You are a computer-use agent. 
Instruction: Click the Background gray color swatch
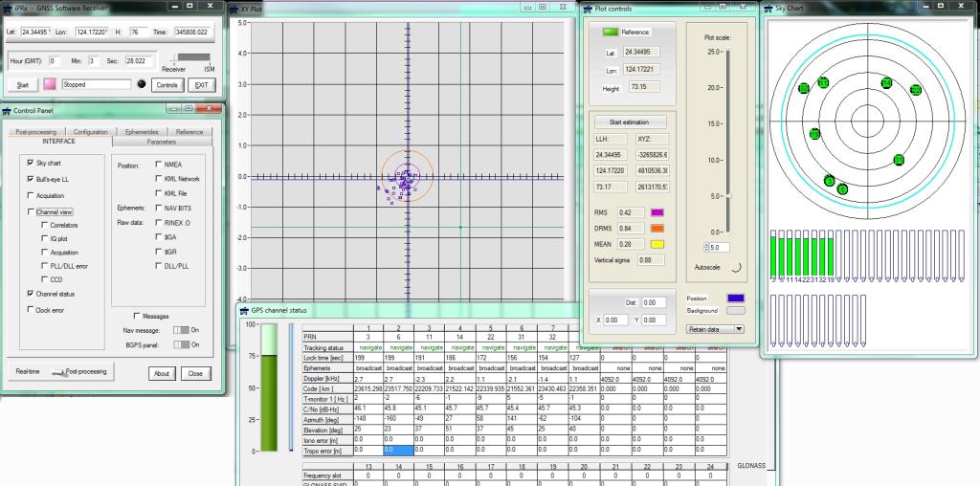click(x=736, y=311)
